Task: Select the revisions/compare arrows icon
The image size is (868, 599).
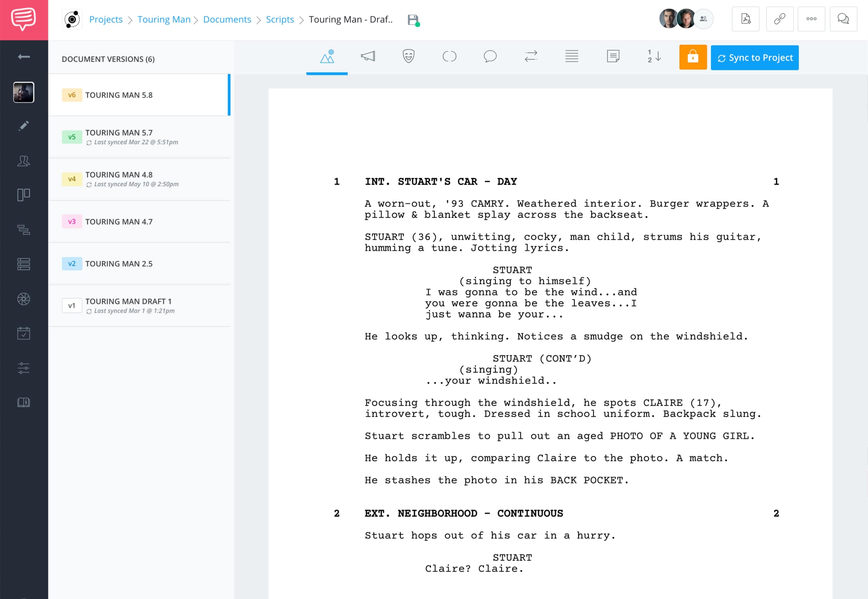Action: click(531, 58)
